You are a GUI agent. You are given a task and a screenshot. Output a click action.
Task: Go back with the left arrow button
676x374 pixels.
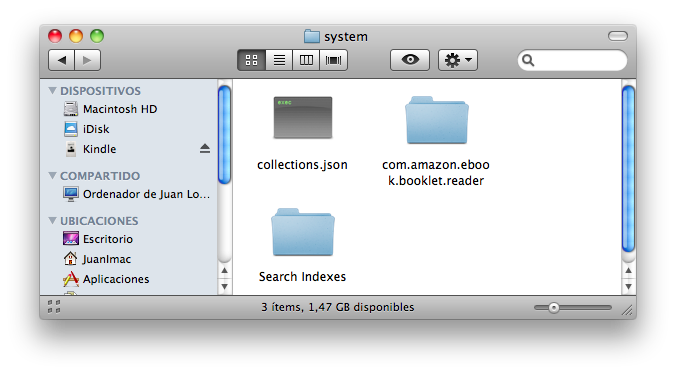[x=62, y=60]
